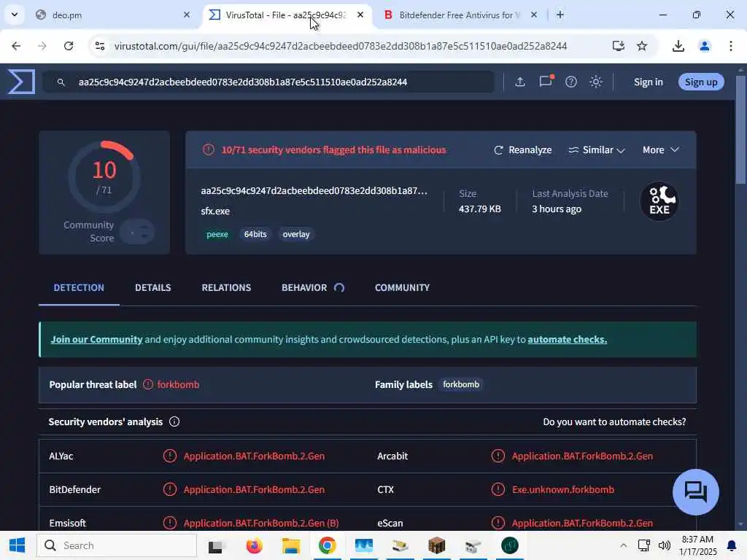Click the Reanalyze button
This screenshot has width=747, height=560.
(x=522, y=150)
